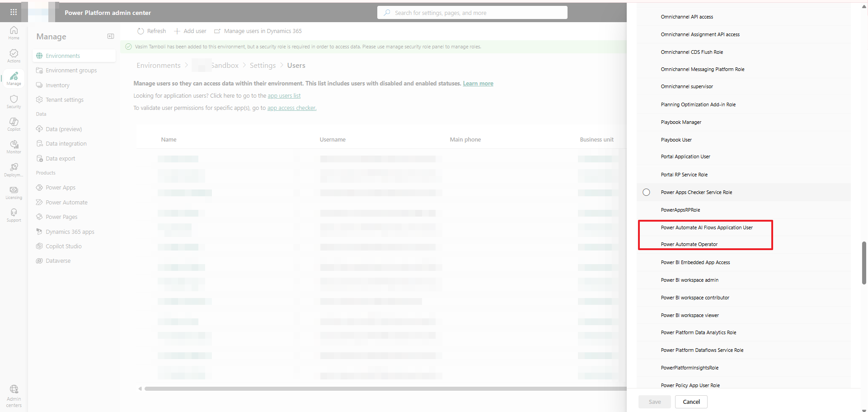Open the app users list link
Image resolution: width=868 pixels, height=412 pixels.
point(284,96)
